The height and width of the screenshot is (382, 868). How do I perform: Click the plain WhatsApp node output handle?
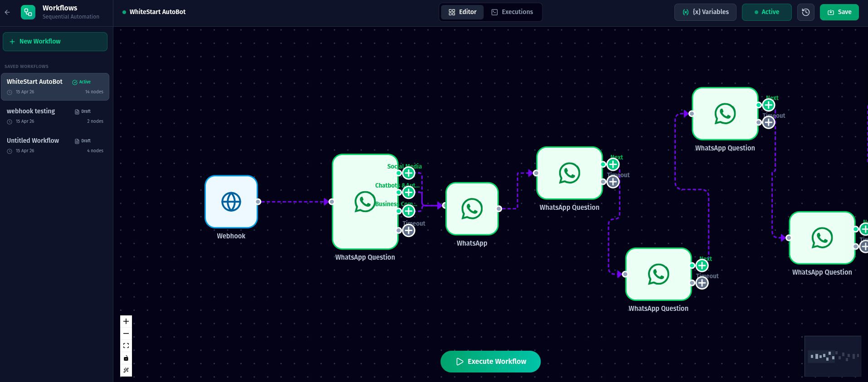tap(499, 209)
